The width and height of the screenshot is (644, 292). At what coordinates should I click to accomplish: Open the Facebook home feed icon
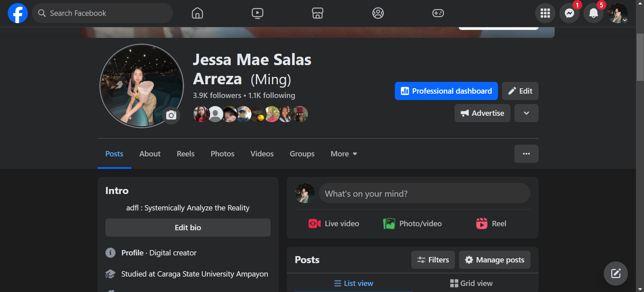click(x=197, y=13)
